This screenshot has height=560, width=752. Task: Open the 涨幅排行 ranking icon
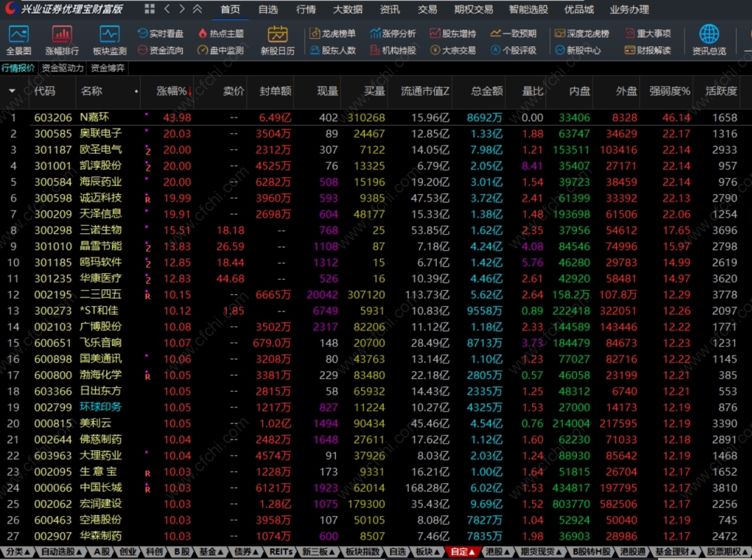coord(62,41)
